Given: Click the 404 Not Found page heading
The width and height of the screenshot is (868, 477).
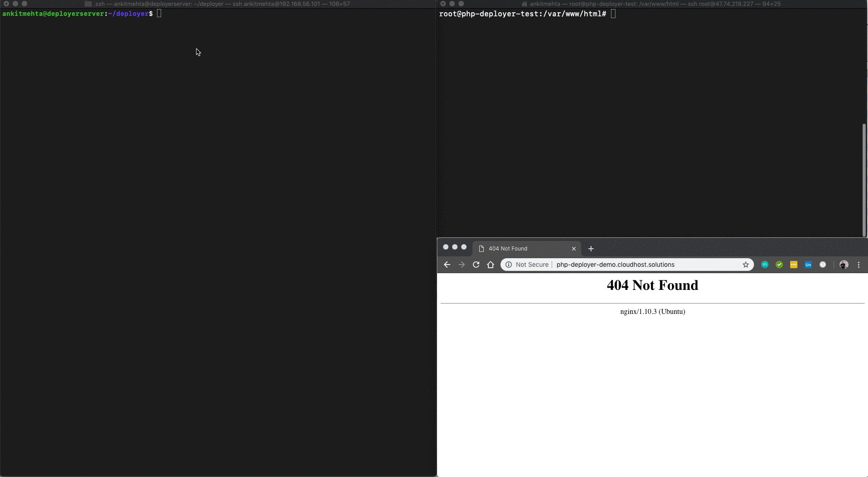Looking at the screenshot, I should [x=653, y=285].
